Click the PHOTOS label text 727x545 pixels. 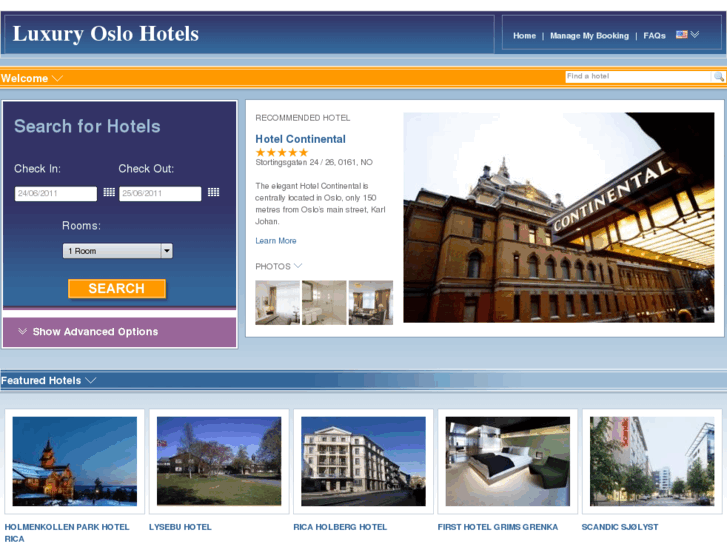[x=273, y=266]
